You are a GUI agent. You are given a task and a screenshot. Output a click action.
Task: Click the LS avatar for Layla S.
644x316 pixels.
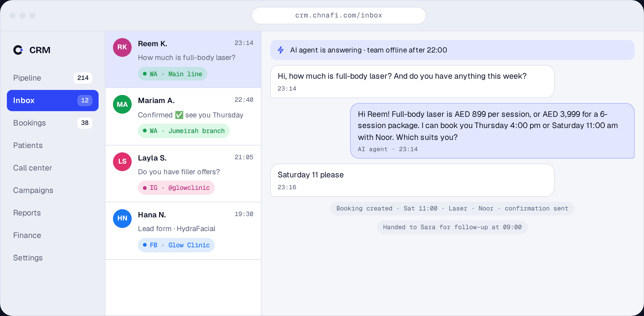pos(122,162)
